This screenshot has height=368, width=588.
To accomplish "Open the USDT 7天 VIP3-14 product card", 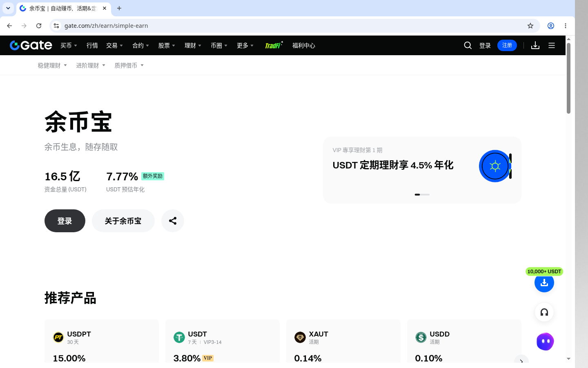I will tap(223, 341).
